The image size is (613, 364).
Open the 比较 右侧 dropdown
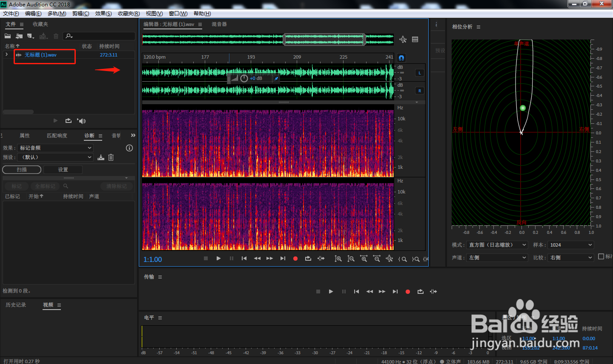(x=570, y=258)
